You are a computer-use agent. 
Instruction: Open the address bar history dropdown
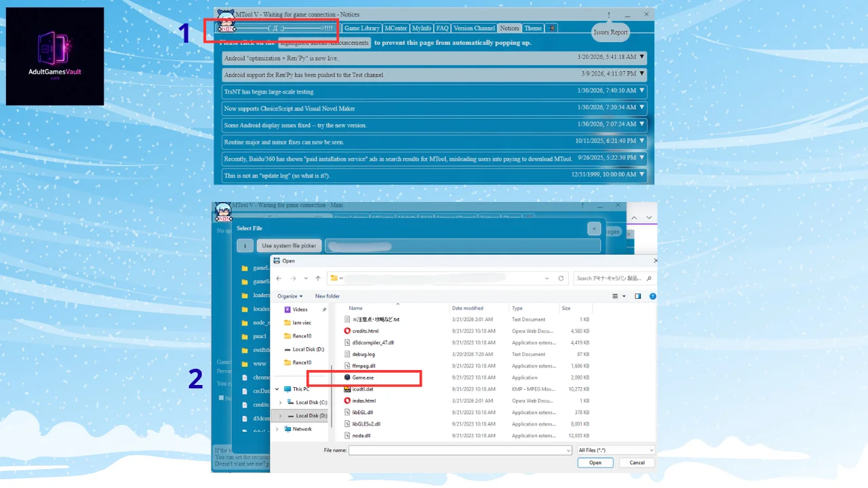[547, 278]
